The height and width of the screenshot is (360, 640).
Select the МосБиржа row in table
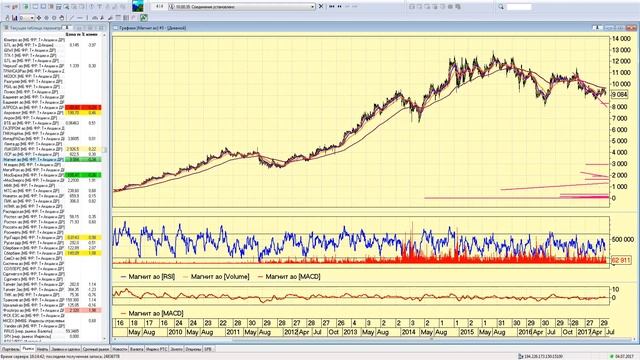click(x=52, y=175)
